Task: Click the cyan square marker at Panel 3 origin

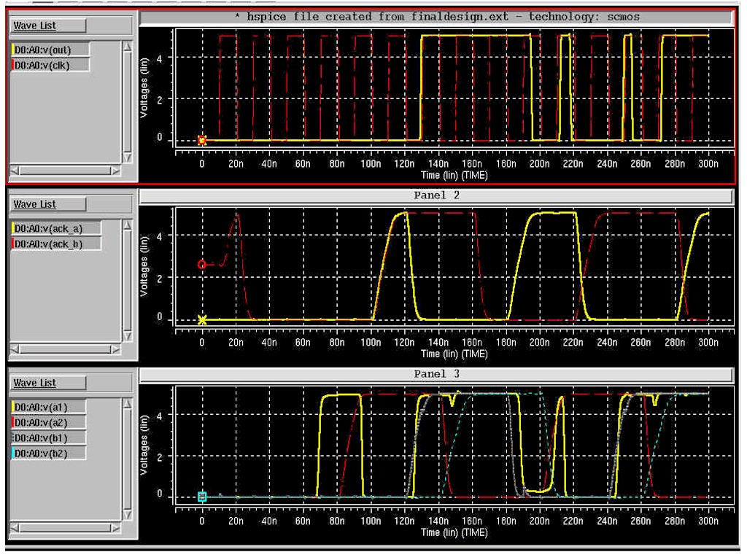Action: [x=202, y=497]
